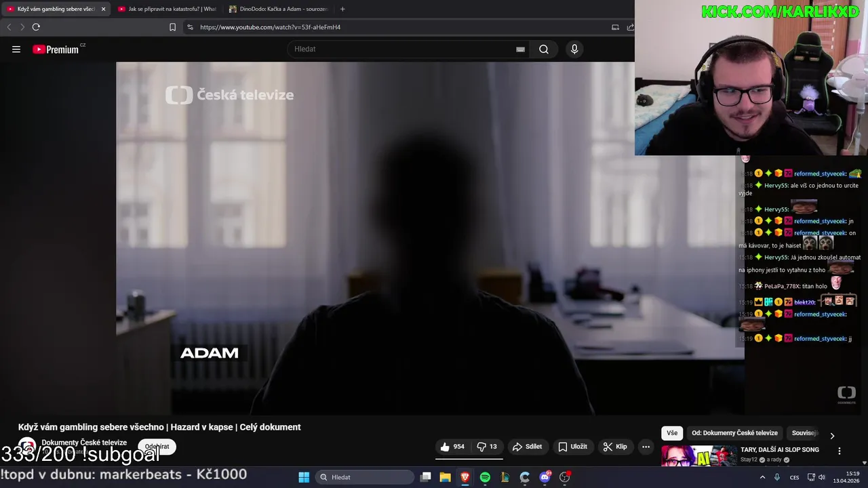Image resolution: width=868 pixels, height=488 pixels.
Task: Open Task View on the taskbar
Action: pyautogui.click(x=426, y=477)
